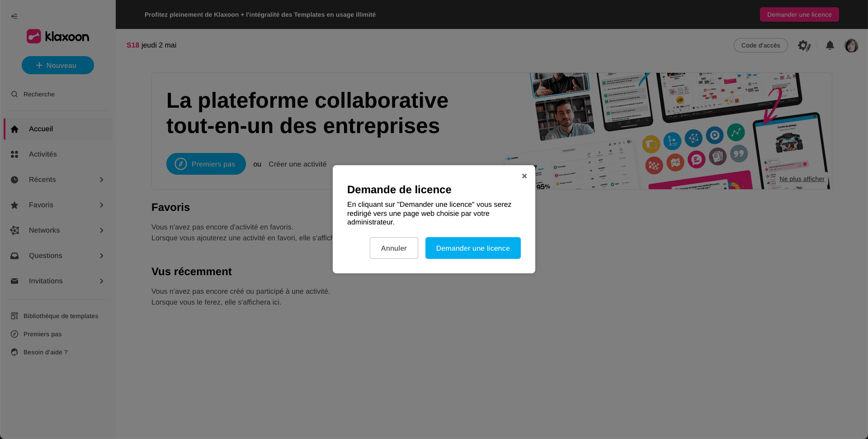
Task: Expand the Questions submenu chevron
Action: click(x=102, y=256)
